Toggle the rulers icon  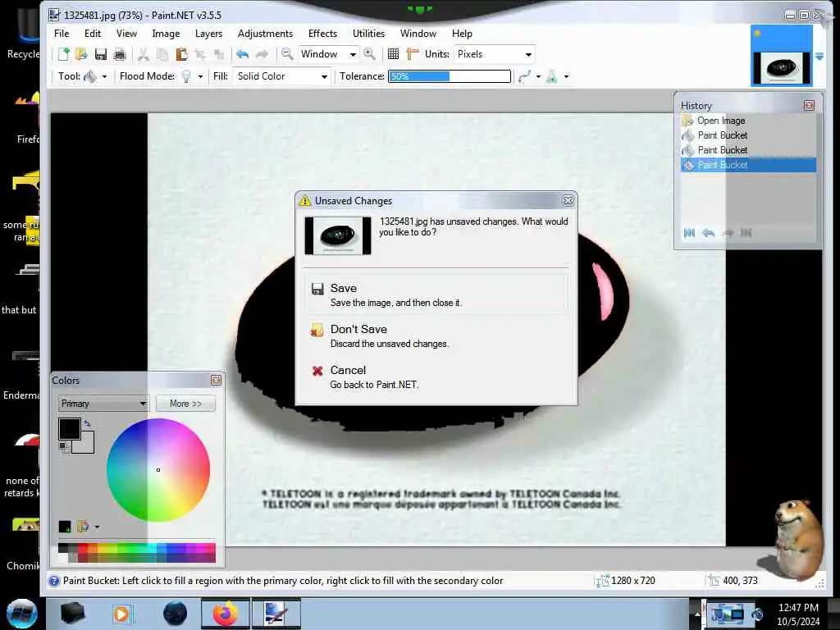click(x=412, y=54)
